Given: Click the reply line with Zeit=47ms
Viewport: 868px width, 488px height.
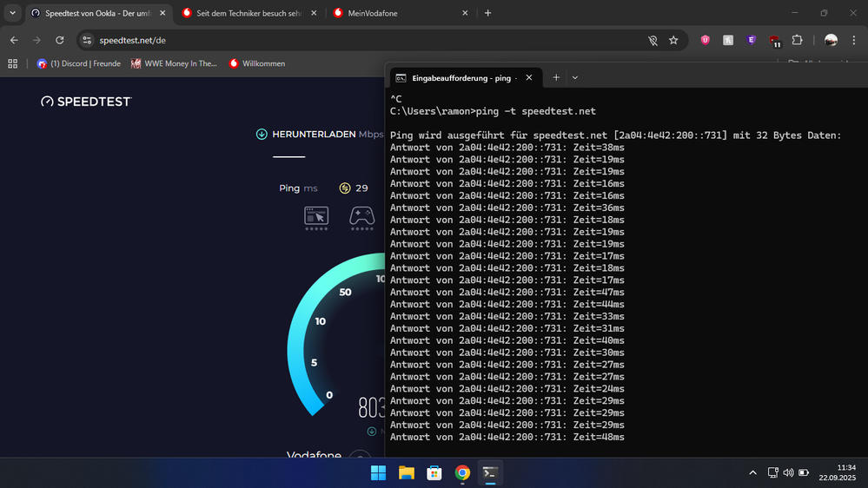Looking at the screenshot, I should [507, 292].
